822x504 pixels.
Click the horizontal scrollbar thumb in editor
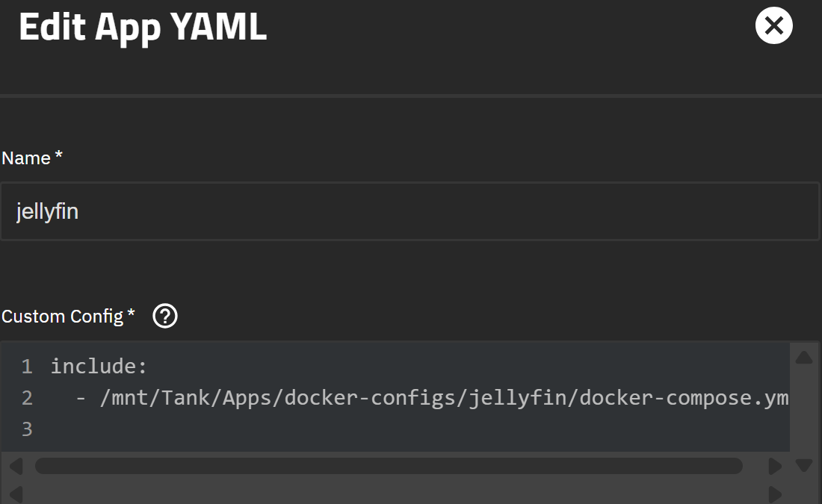point(389,466)
